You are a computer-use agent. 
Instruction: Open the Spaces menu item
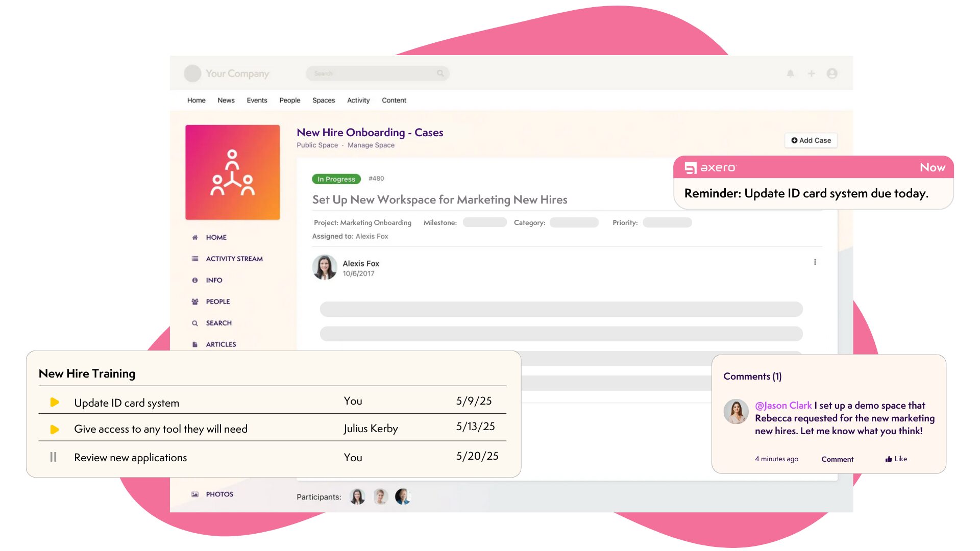point(324,101)
